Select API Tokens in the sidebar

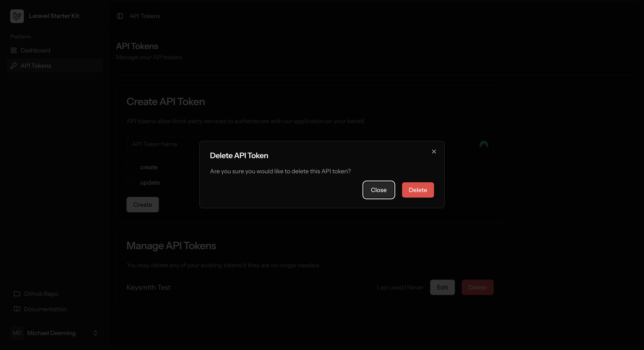coord(36,66)
